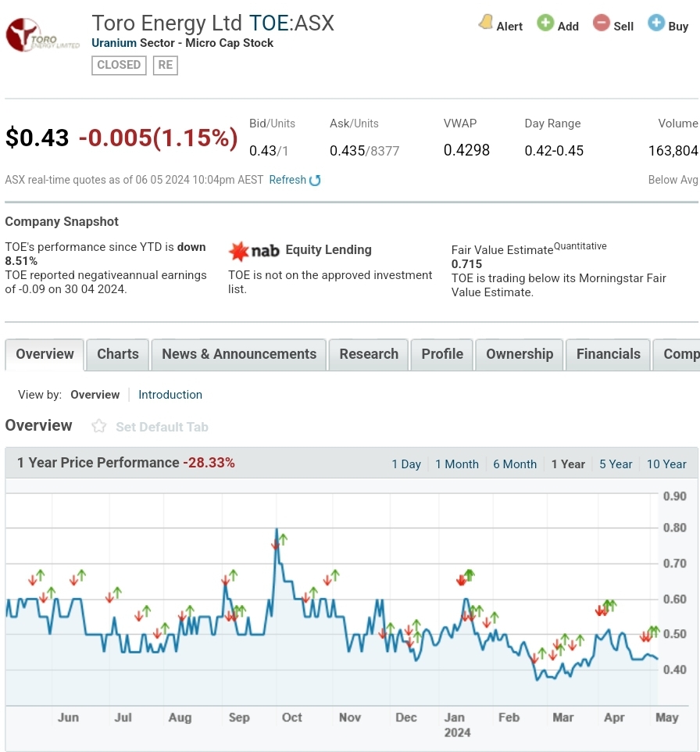Switch chart range to 6 Month
The height and width of the screenshot is (752, 700).
click(x=515, y=464)
